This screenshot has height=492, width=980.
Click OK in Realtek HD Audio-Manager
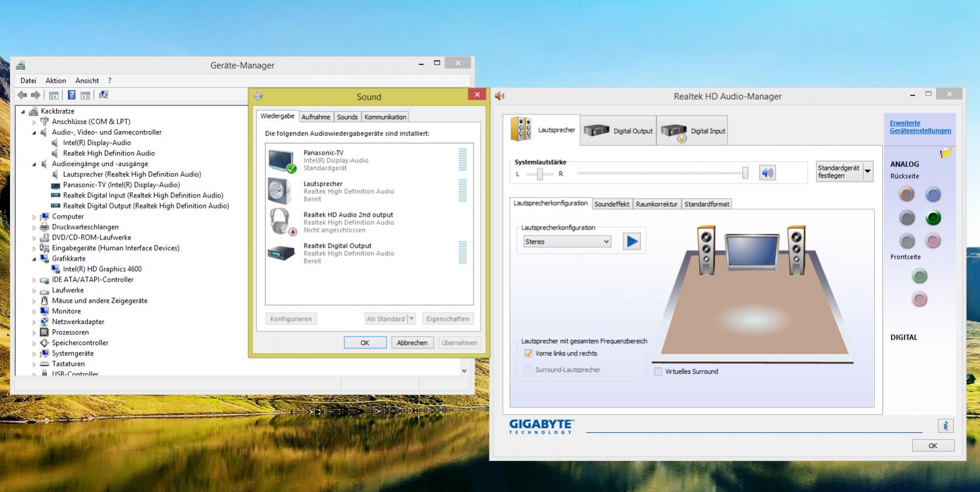coord(933,446)
